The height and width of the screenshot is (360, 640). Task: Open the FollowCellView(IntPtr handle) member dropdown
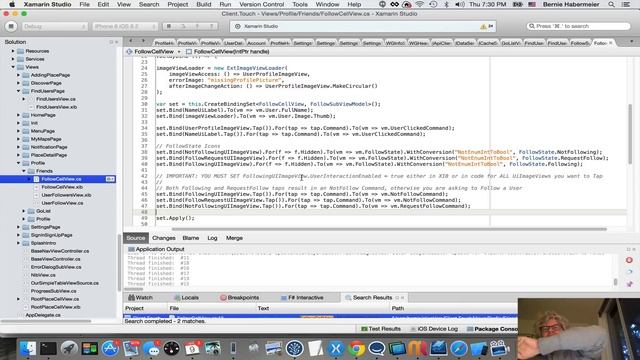click(228, 52)
